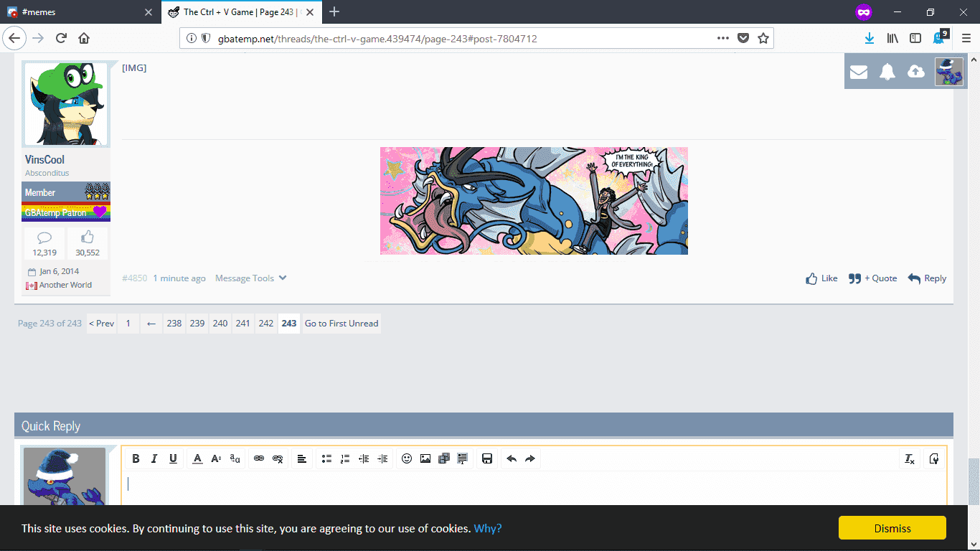980x551 pixels.
Task: Open VinsCool's profile from username
Action: [44, 159]
